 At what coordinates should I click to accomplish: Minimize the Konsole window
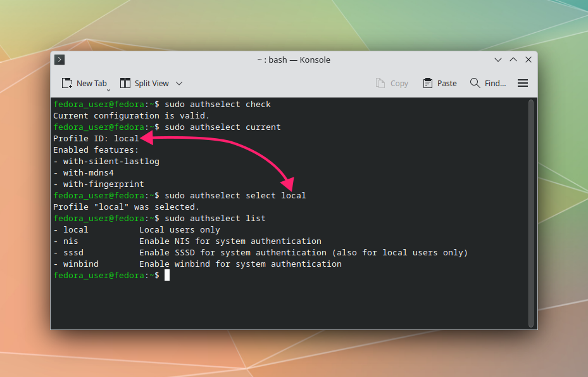coord(498,60)
